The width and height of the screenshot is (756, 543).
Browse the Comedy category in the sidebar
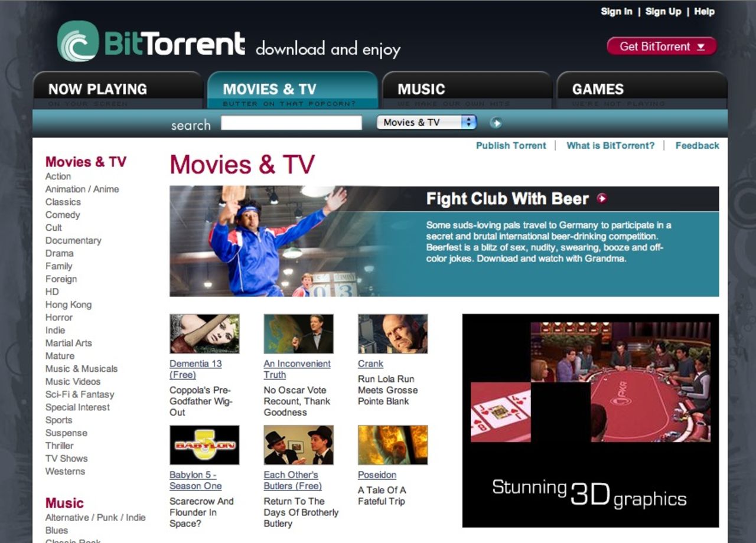tap(63, 215)
